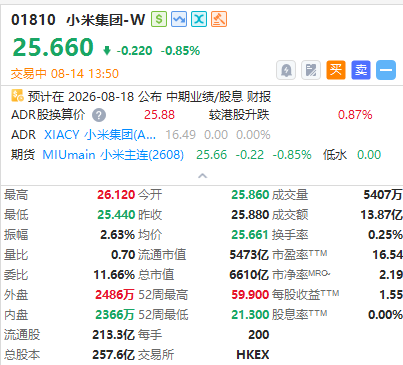Click the 委比 value 11.66%
403x365 pixels.
(x=114, y=275)
